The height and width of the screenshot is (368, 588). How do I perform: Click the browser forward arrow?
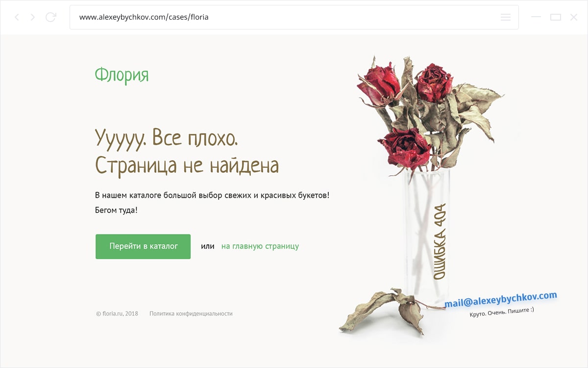coord(33,17)
